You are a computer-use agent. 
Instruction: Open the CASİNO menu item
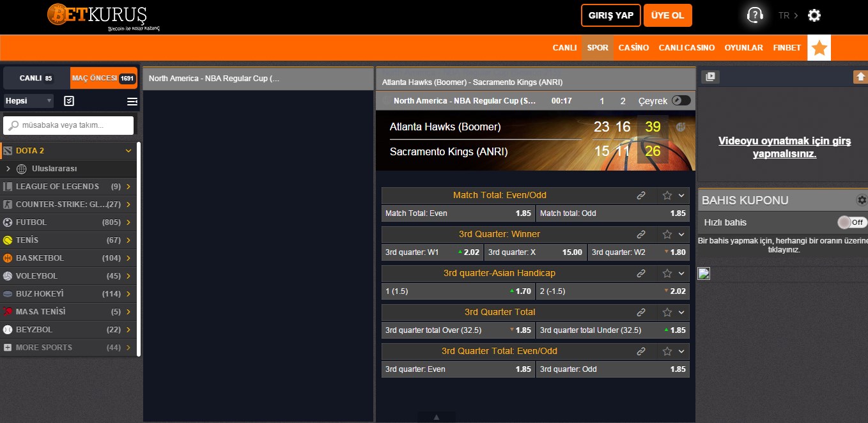pyautogui.click(x=633, y=48)
